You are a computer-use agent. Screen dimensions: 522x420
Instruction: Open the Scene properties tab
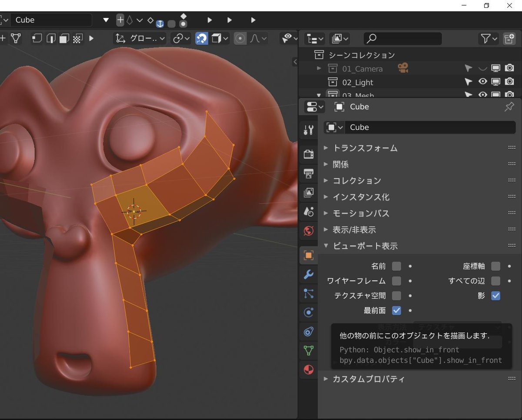308,211
